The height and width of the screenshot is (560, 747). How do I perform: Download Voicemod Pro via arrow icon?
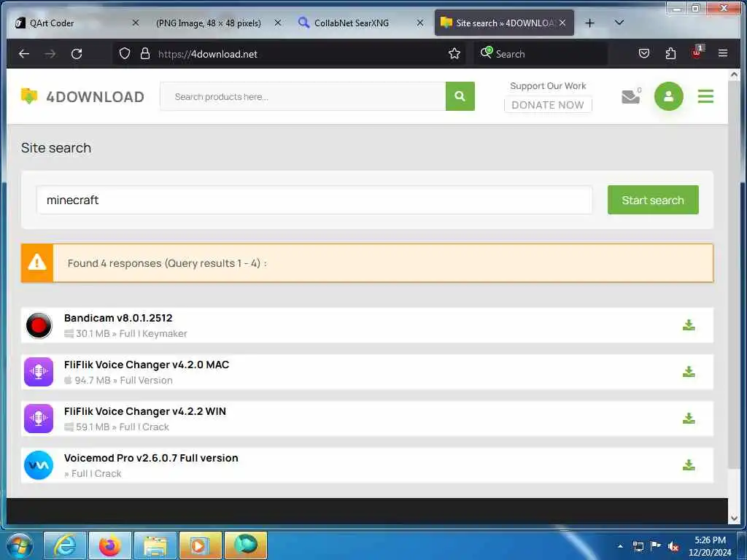coord(689,465)
